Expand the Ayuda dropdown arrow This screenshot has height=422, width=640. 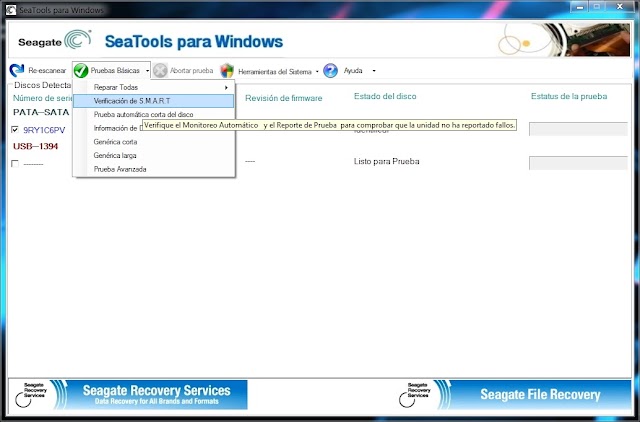pyautogui.click(x=374, y=71)
